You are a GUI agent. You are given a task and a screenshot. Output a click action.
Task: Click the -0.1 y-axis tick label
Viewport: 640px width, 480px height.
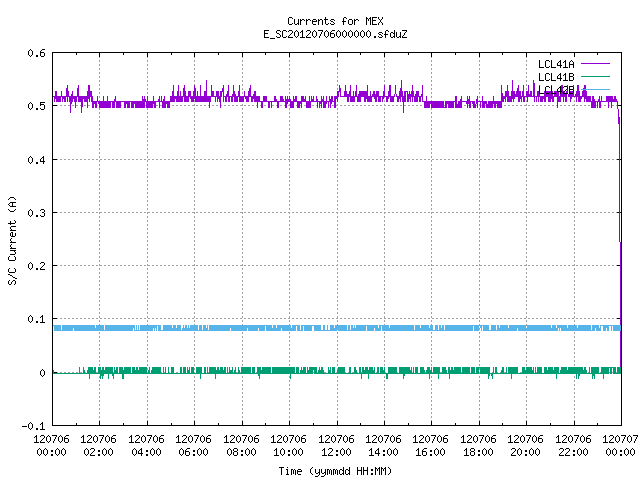point(33,426)
